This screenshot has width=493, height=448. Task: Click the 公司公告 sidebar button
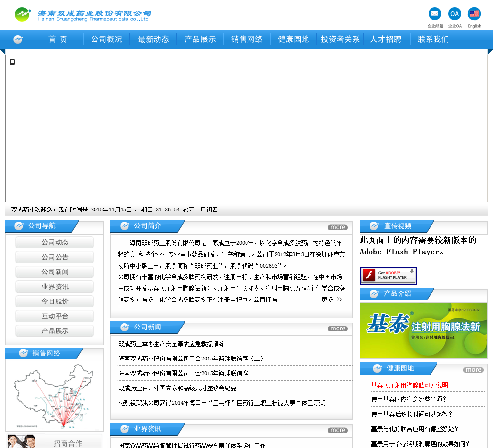pyautogui.click(x=55, y=257)
